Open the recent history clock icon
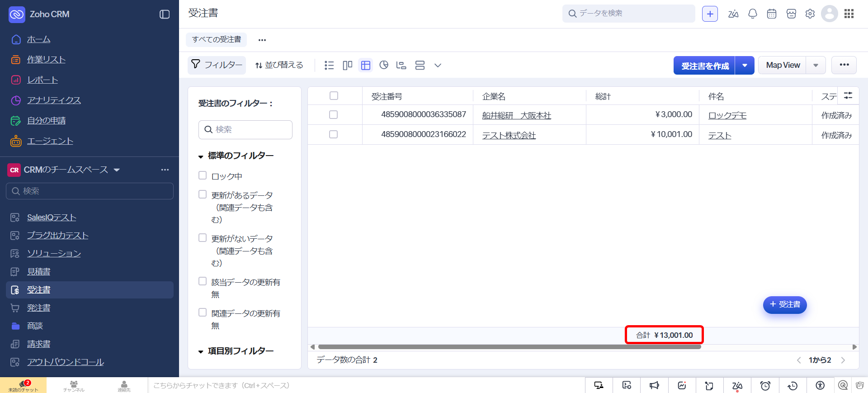Viewport: 868px width, 393px height. click(793, 385)
